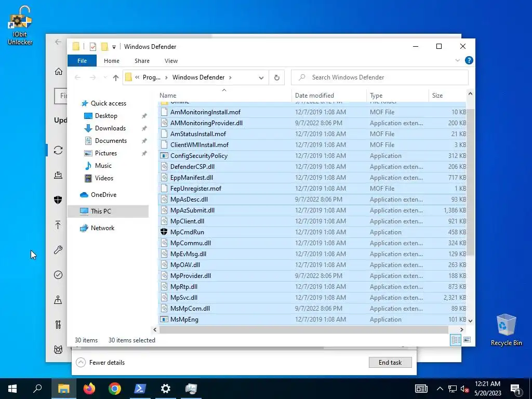Open Task Manager icon on the taskbar
This screenshot has width=532, height=399.
click(x=191, y=389)
